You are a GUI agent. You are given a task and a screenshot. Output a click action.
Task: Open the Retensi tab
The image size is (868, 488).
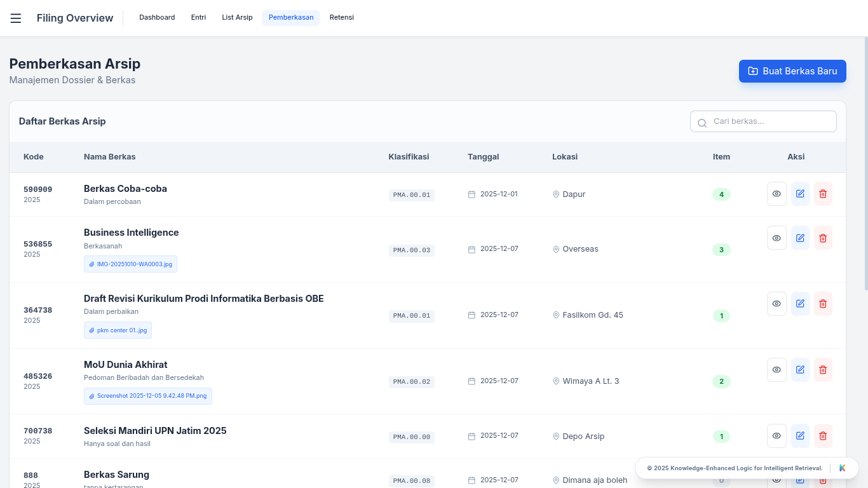[341, 18]
